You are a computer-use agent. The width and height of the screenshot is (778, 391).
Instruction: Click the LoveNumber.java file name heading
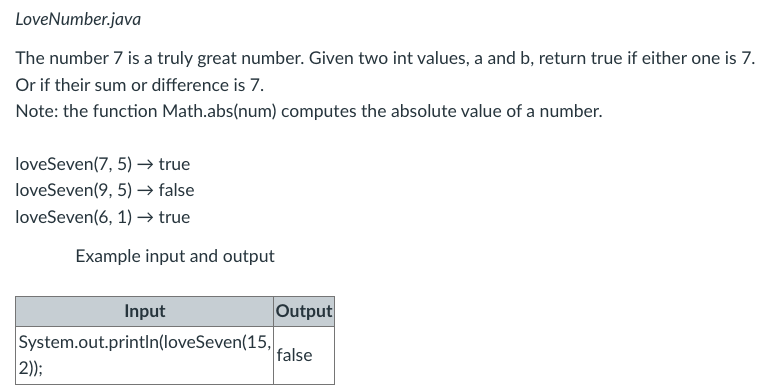78,19
